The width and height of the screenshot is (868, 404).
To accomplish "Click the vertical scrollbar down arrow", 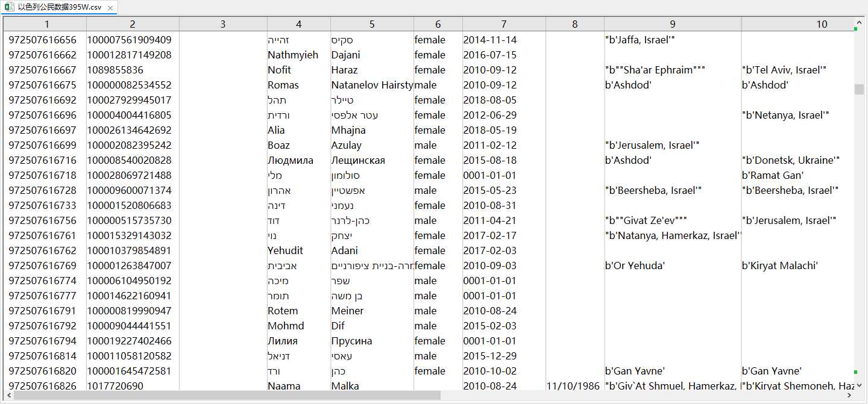I will tap(859, 385).
